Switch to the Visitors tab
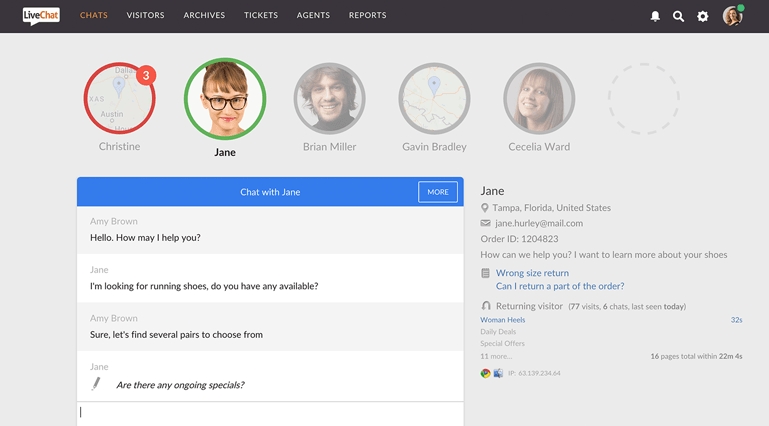Image resolution: width=769 pixels, height=426 pixels. [146, 16]
